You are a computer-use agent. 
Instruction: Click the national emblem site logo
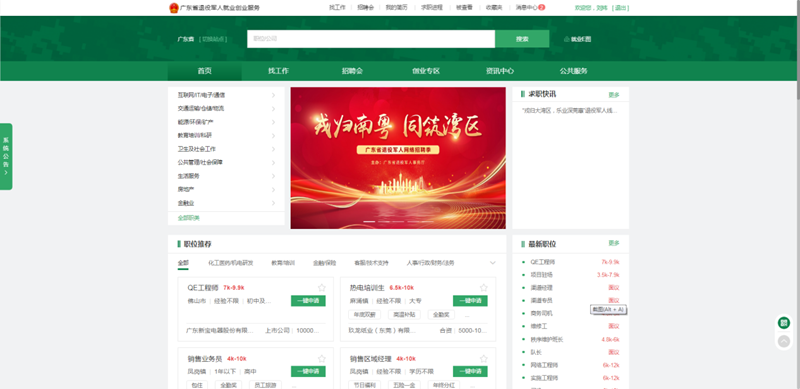pos(174,8)
